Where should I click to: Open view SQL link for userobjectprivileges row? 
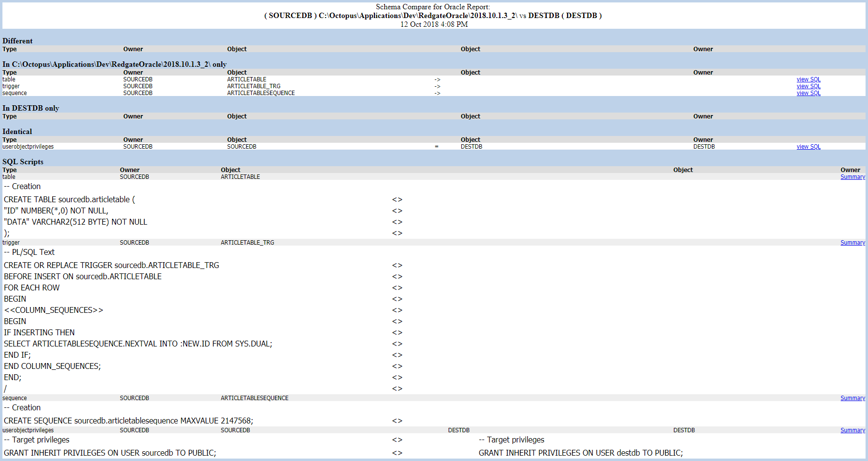click(x=808, y=147)
